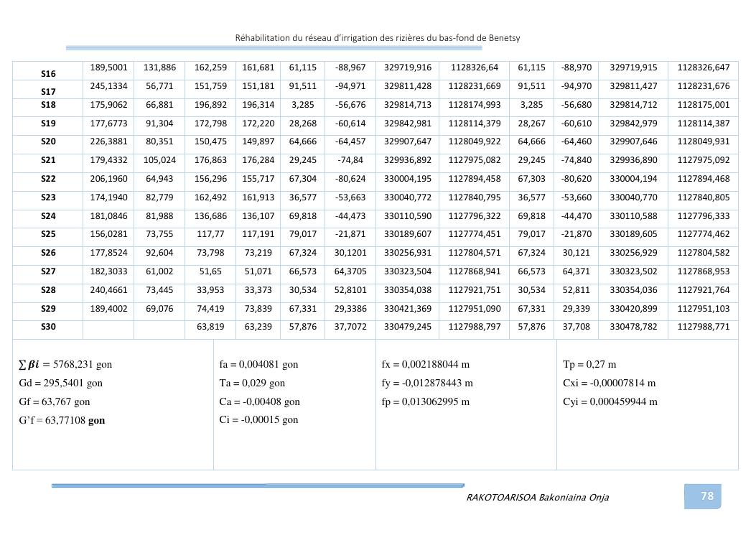Click the page number 78 badge
This screenshot has height=535, width=756.
coord(706,496)
